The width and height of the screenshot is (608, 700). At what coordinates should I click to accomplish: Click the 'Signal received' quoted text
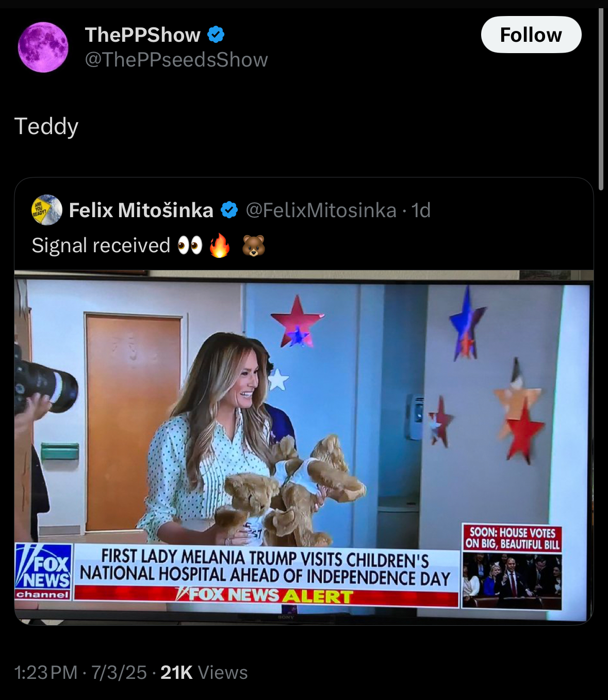tap(101, 246)
